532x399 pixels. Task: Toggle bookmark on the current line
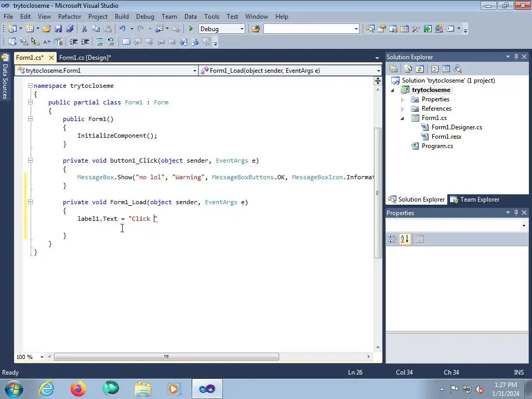pyautogui.click(x=126, y=42)
